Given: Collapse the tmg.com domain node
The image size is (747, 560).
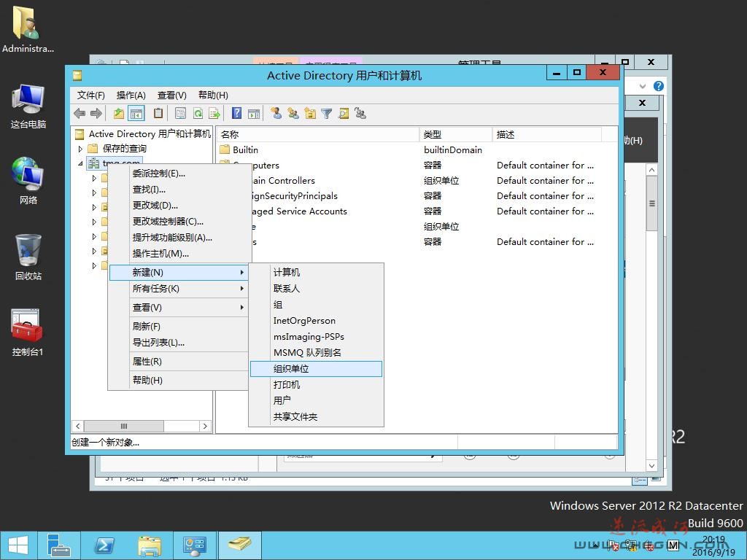Looking at the screenshot, I should [80, 163].
